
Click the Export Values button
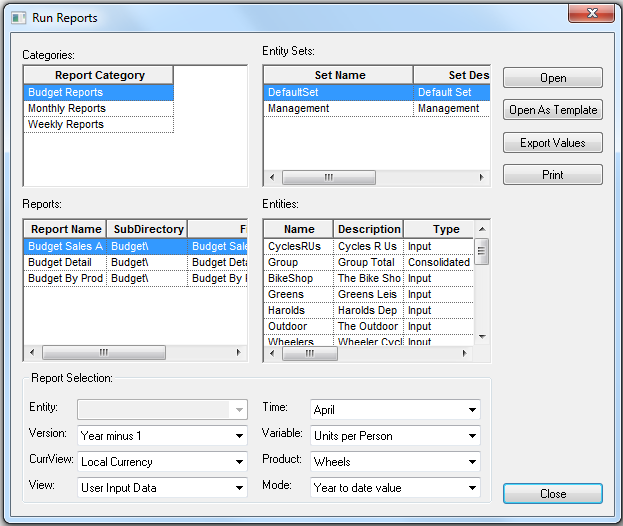click(x=553, y=143)
